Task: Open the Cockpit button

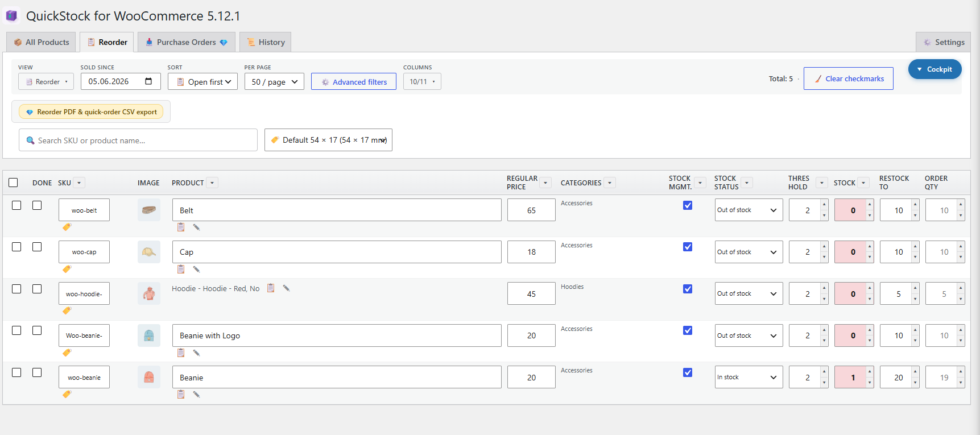Action: [x=935, y=69]
